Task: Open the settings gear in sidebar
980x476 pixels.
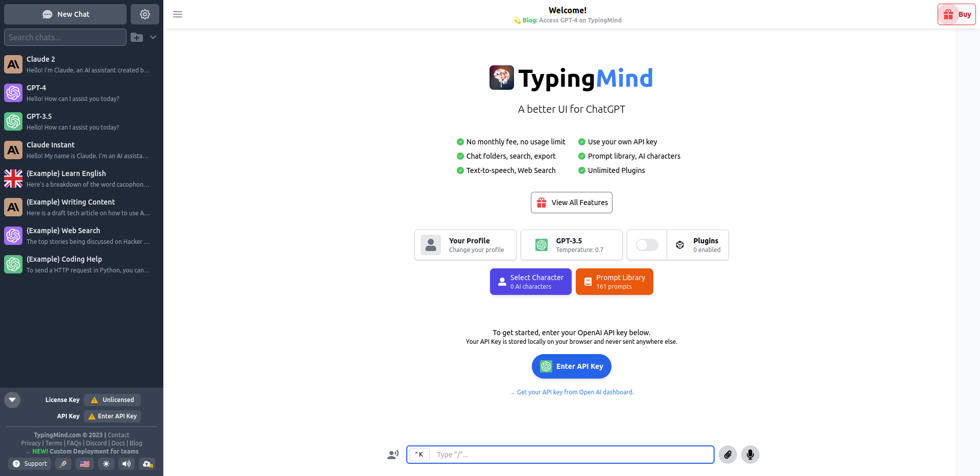Action: point(145,14)
